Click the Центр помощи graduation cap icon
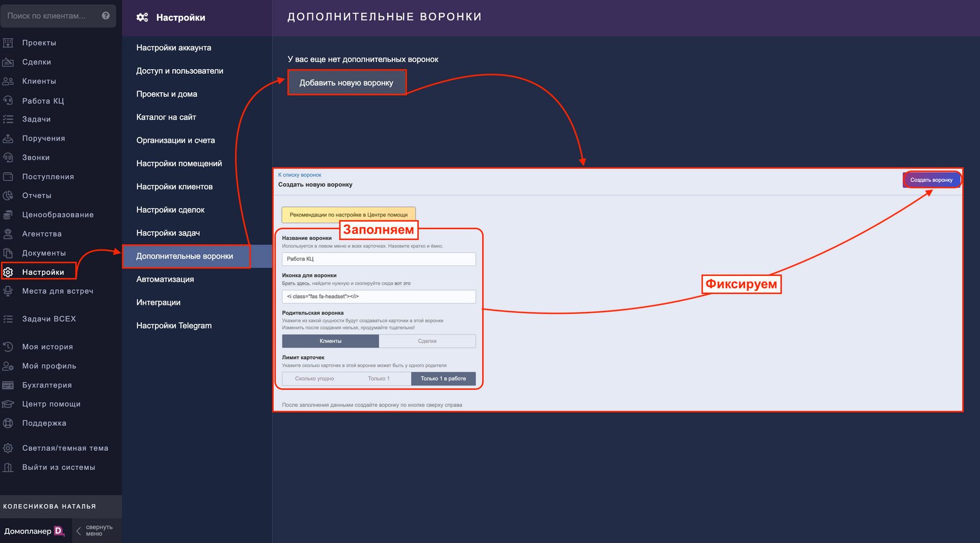 [x=8, y=404]
